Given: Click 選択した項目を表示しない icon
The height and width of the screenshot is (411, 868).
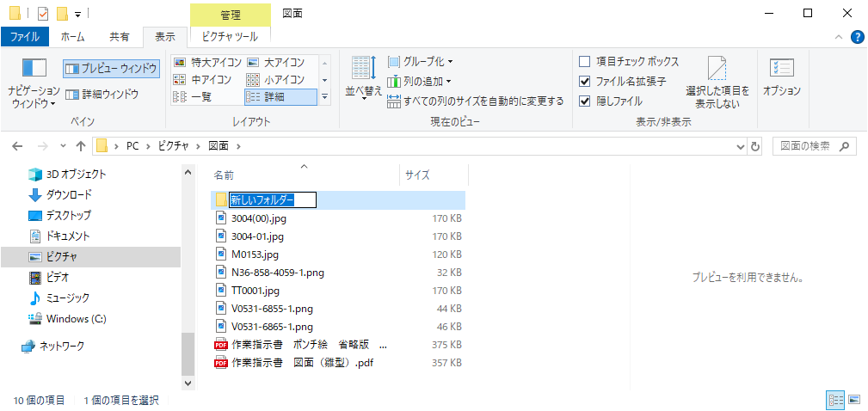Looking at the screenshot, I should (x=717, y=71).
